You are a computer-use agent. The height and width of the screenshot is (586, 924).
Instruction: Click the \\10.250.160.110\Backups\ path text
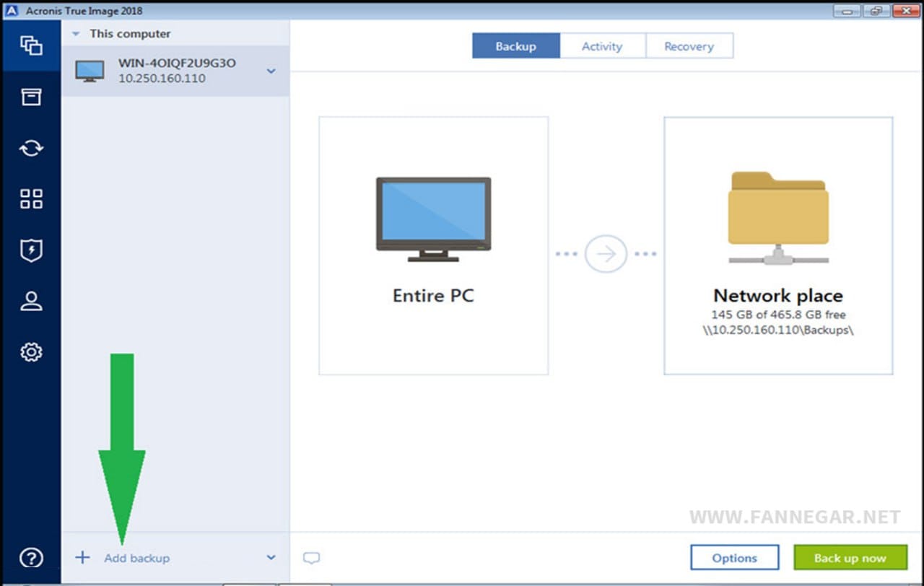click(x=778, y=330)
